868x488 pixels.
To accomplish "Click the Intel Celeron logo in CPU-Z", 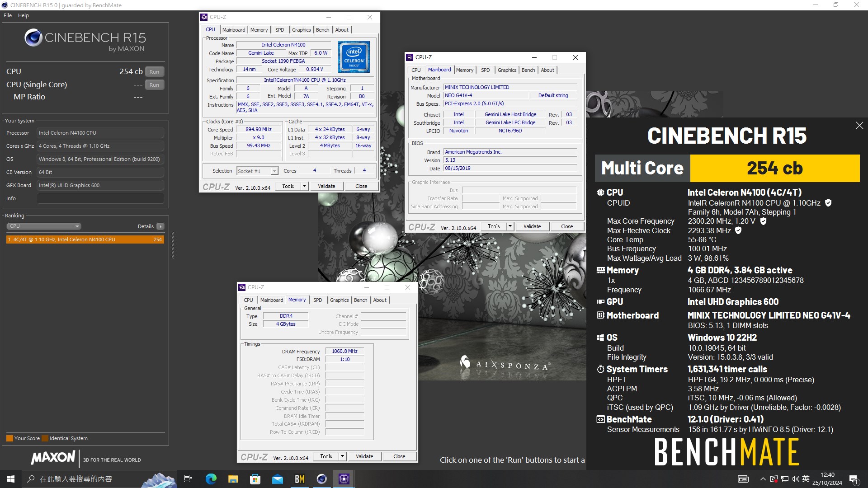I will click(x=354, y=57).
